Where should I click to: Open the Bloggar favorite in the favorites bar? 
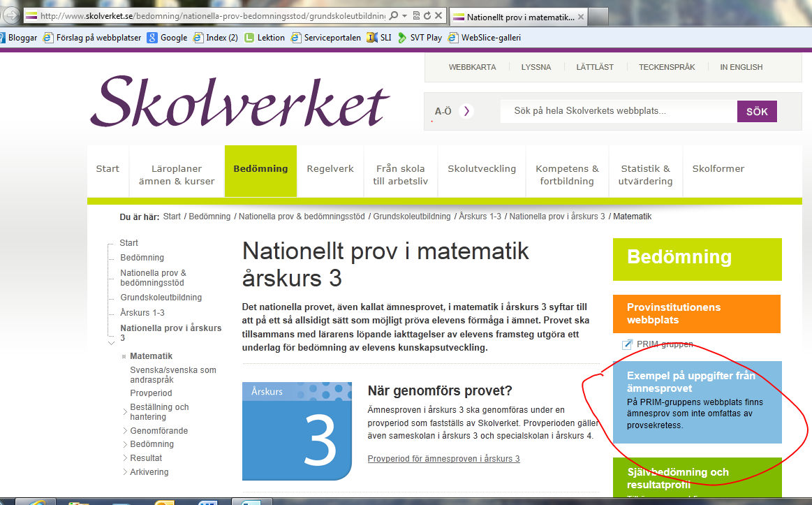coord(19,37)
